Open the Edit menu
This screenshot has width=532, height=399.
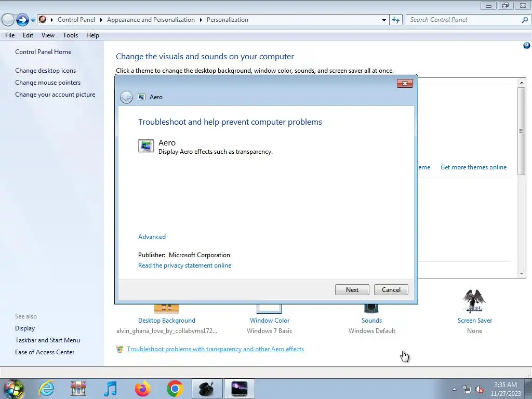(x=28, y=35)
